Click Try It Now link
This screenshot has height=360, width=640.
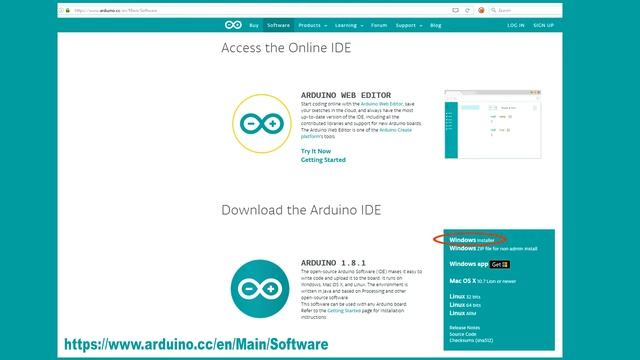coord(316,151)
